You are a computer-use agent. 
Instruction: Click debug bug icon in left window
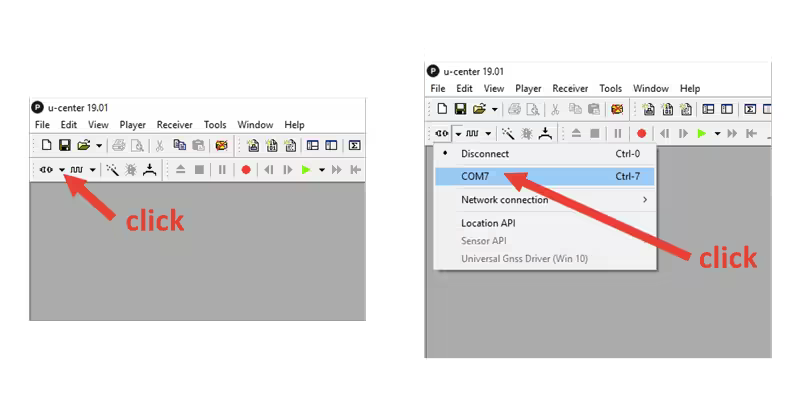pyautogui.click(x=131, y=170)
